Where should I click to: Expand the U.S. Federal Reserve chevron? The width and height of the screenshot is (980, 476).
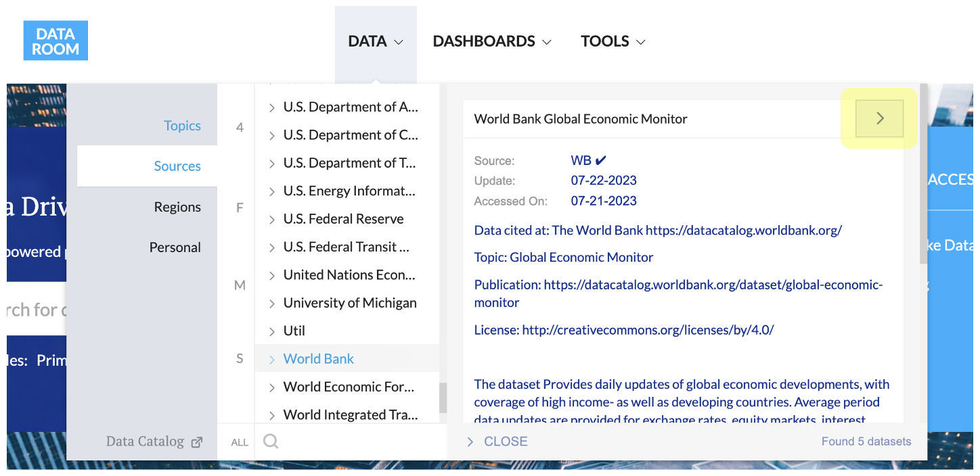point(271,219)
